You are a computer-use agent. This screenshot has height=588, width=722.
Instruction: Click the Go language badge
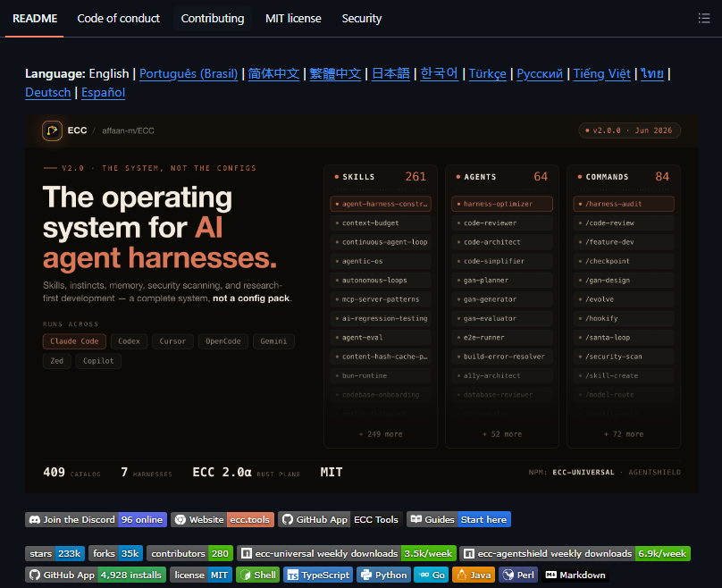pos(432,575)
